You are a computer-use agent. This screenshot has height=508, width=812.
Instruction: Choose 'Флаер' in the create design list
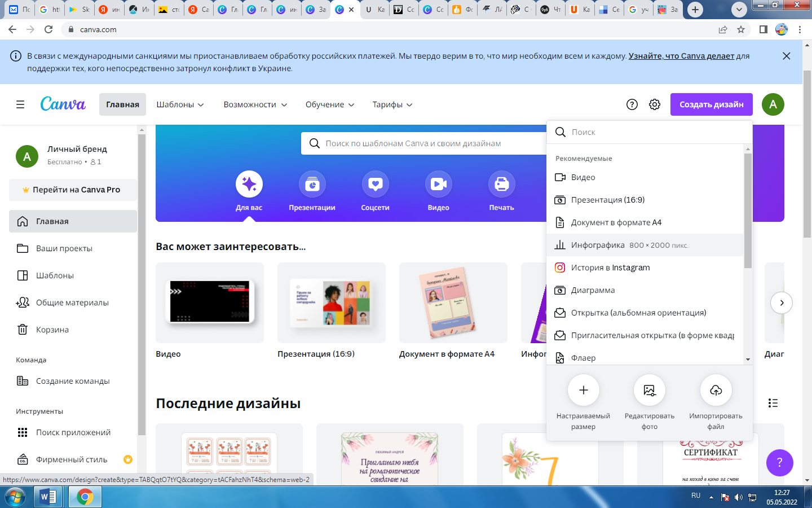tap(645, 357)
